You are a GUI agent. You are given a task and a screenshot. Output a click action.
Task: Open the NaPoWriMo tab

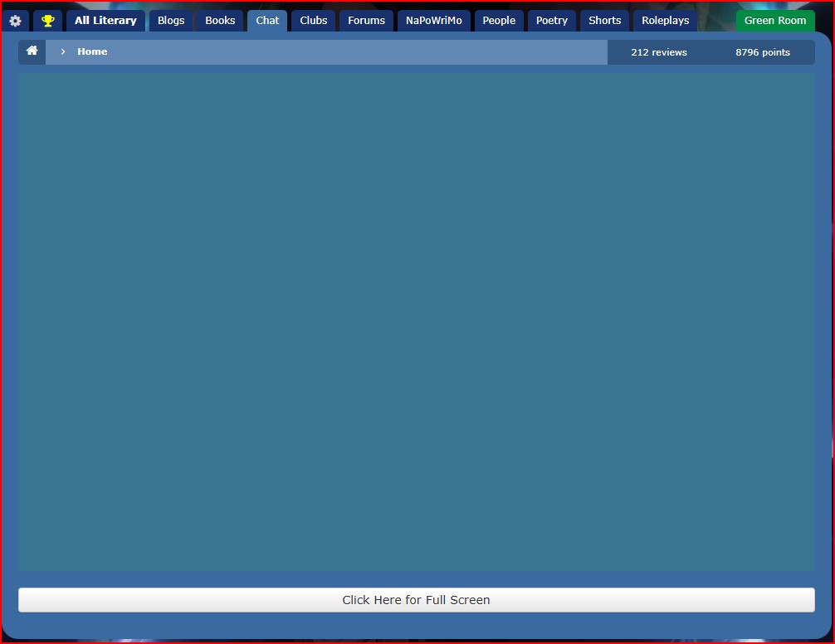434,21
